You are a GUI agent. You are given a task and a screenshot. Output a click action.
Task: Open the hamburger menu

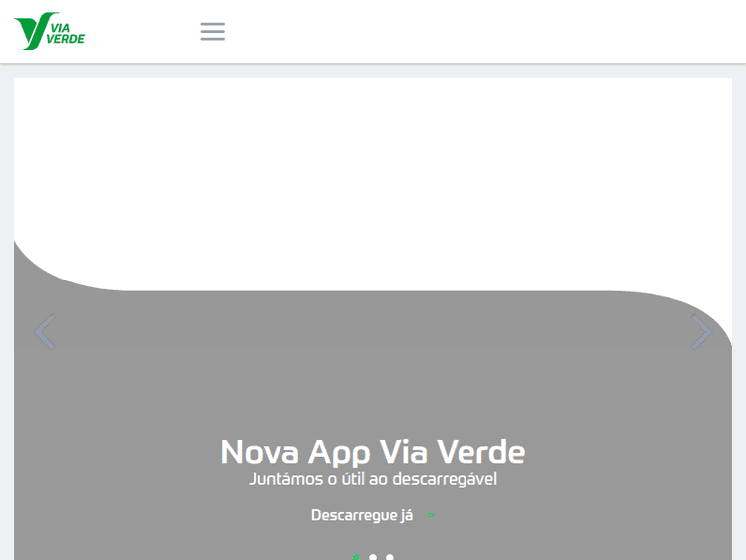[x=212, y=32]
